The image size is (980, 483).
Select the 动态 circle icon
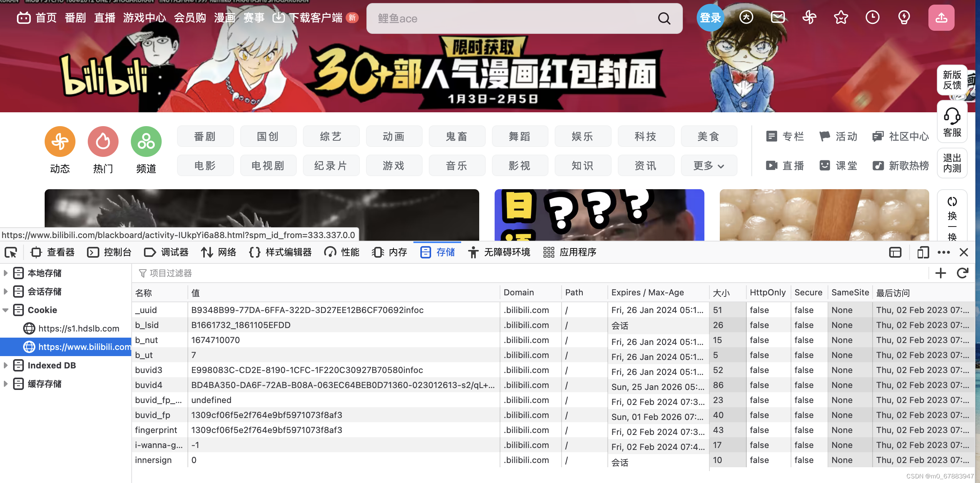(60, 142)
